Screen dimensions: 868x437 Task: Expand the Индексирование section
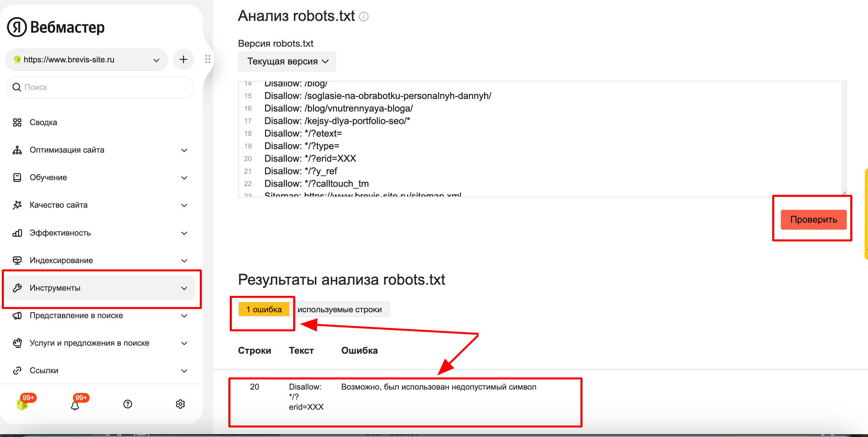(100, 260)
